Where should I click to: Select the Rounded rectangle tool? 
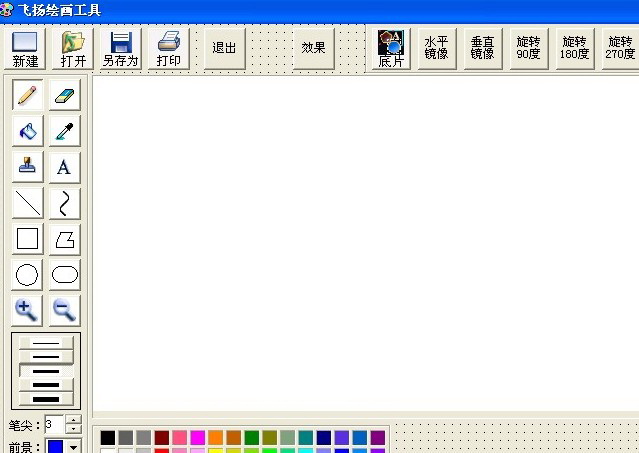pos(65,275)
